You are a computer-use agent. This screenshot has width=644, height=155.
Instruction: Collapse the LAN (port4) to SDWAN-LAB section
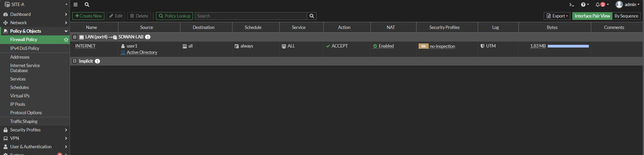[x=75, y=37]
